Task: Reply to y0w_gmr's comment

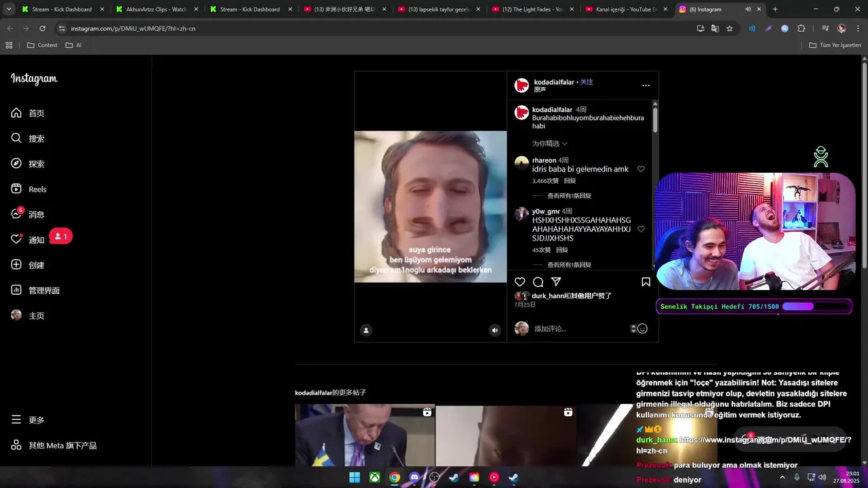Action: coord(561,250)
